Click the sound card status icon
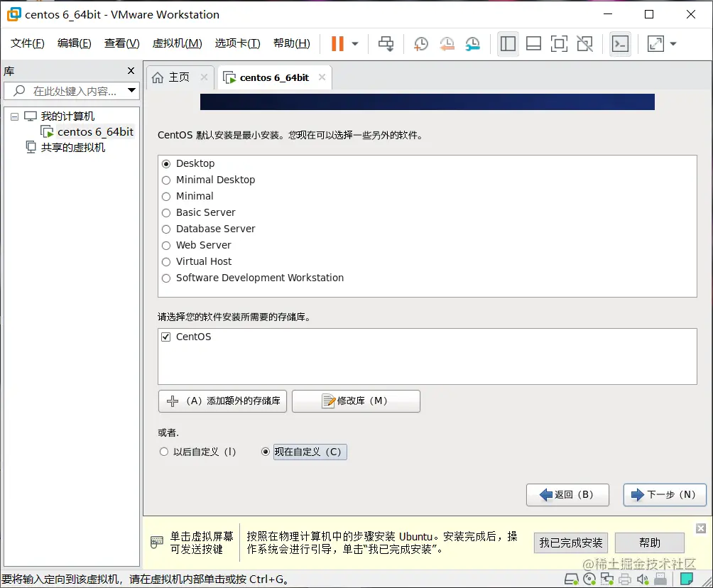The height and width of the screenshot is (588, 713). coord(643,579)
